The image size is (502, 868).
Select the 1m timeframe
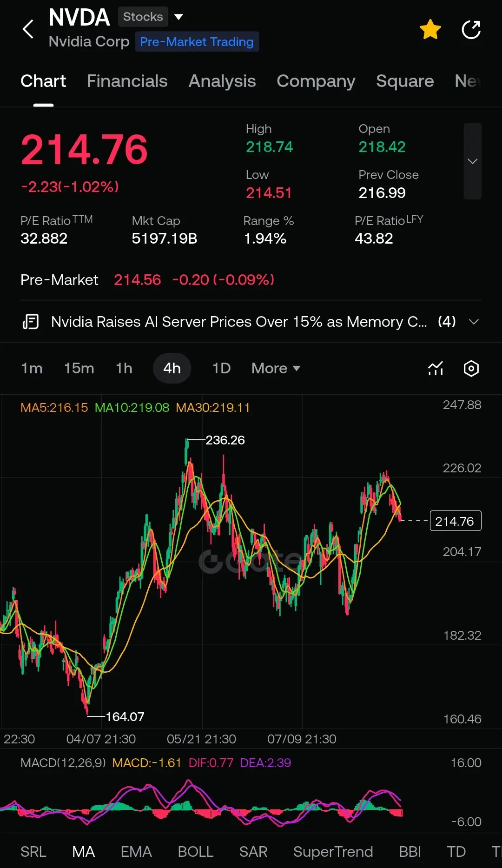[x=32, y=368]
